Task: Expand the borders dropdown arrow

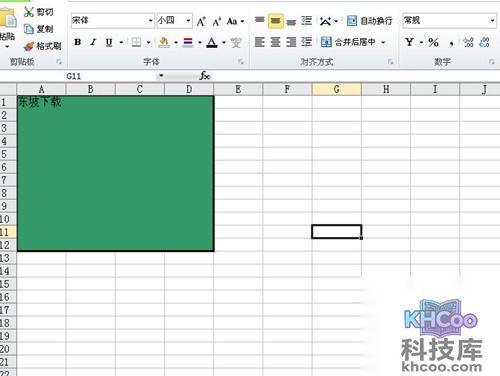Action: point(149,42)
